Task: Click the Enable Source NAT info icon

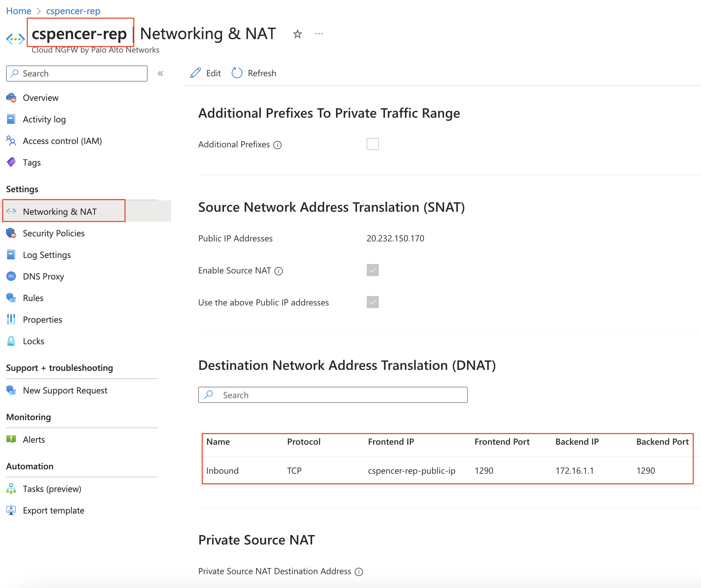Action: coord(279,271)
